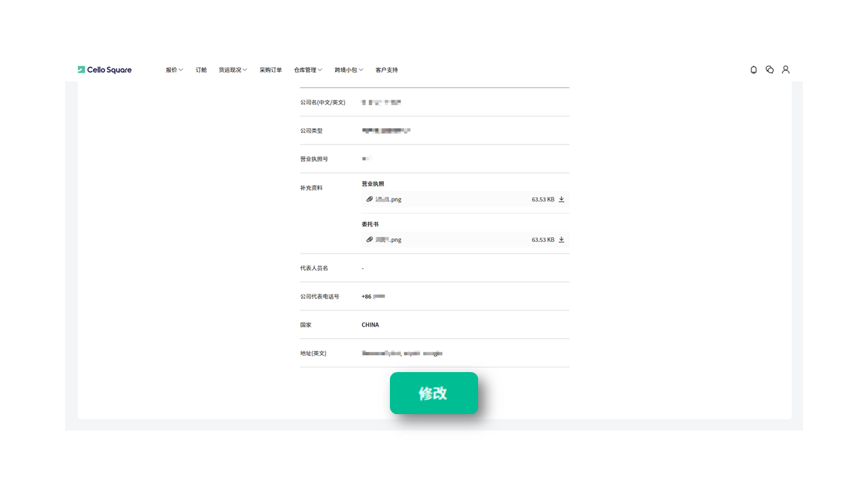868x488 pixels.
Task: Expand the 报价 dropdown menu
Action: (x=174, y=69)
